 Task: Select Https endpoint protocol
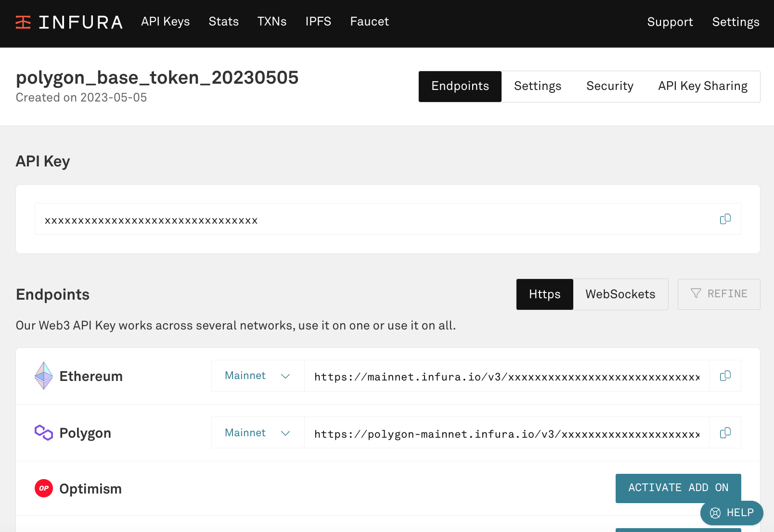[x=545, y=294]
